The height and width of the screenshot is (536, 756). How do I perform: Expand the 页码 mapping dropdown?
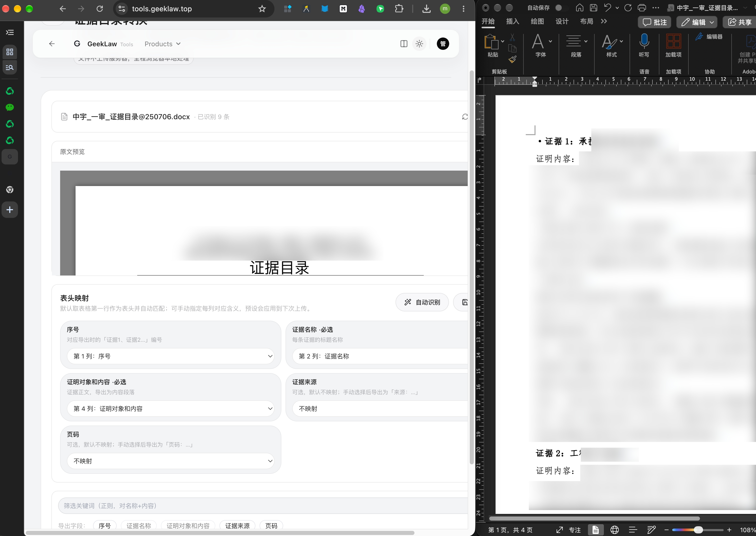point(171,461)
